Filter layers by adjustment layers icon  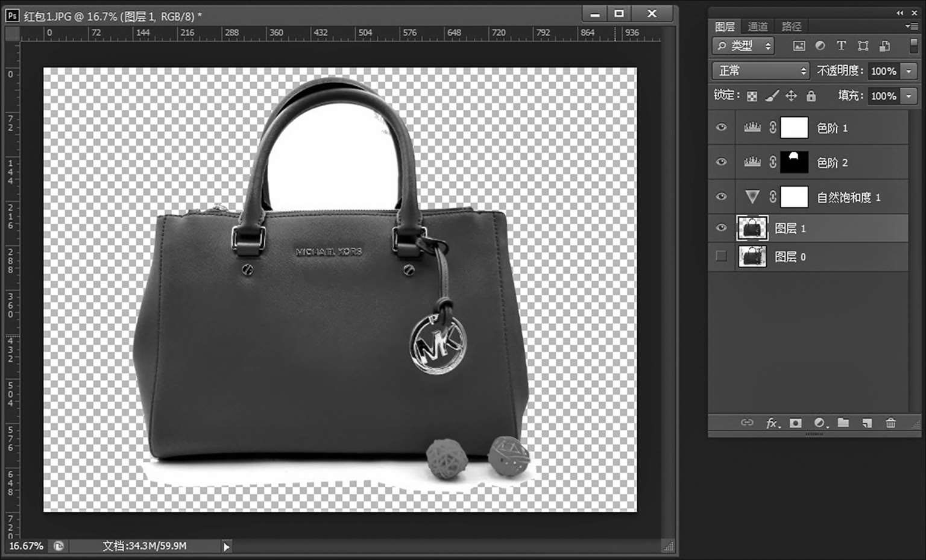point(820,46)
